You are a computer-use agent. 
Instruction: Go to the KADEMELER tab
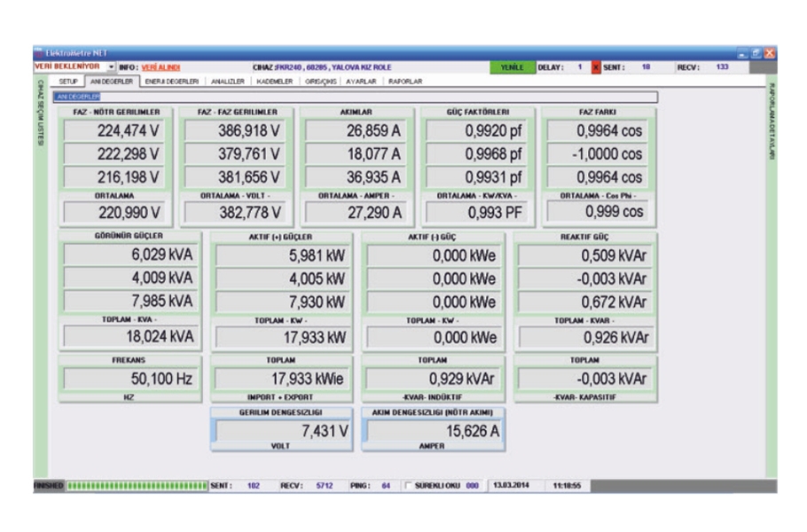(273, 81)
